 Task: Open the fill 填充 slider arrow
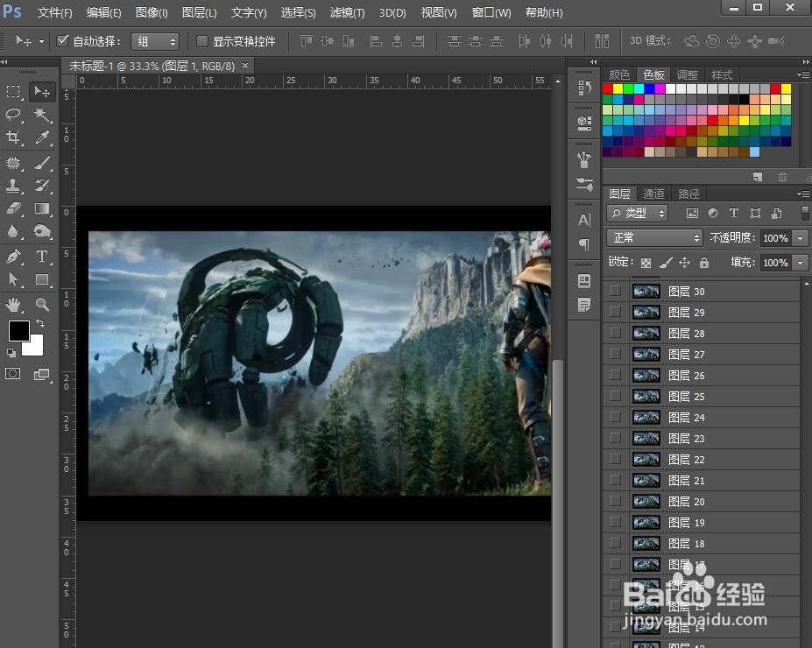(801, 263)
